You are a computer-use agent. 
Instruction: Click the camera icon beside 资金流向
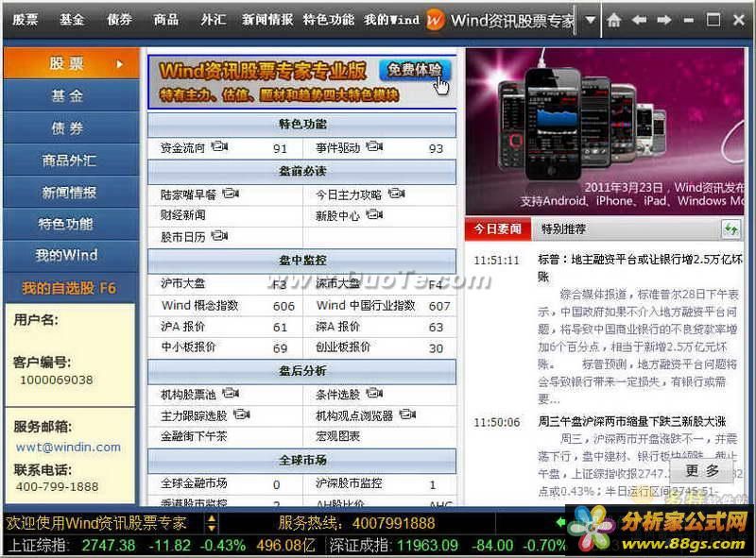point(219,145)
